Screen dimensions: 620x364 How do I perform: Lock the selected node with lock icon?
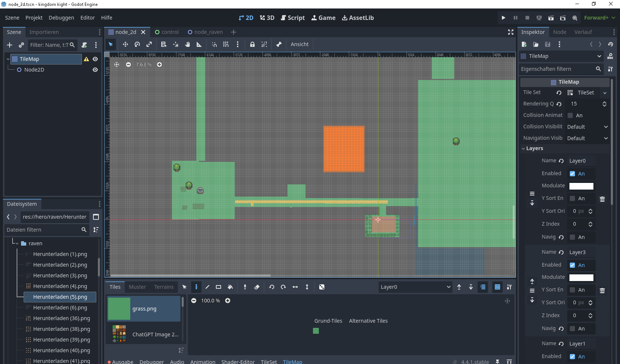coord(252,44)
